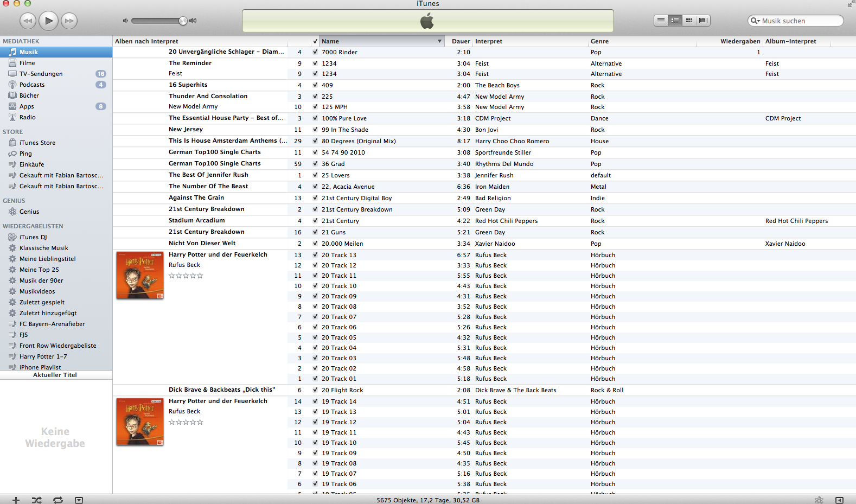Image resolution: width=856 pixels, height=504 pixels.
Task: Sort by Album-Interpret column header
Action: click(x=797, y=41)
